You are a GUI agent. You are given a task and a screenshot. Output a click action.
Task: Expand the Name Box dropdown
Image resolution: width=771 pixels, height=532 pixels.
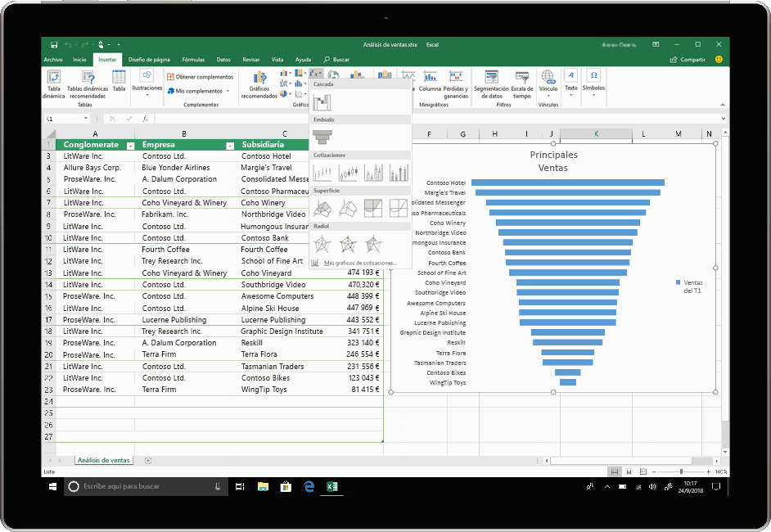click(x=86, y=119)
